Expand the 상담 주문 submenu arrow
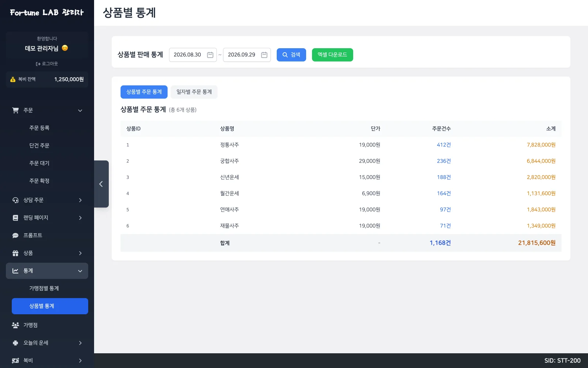 click(80, 200)
